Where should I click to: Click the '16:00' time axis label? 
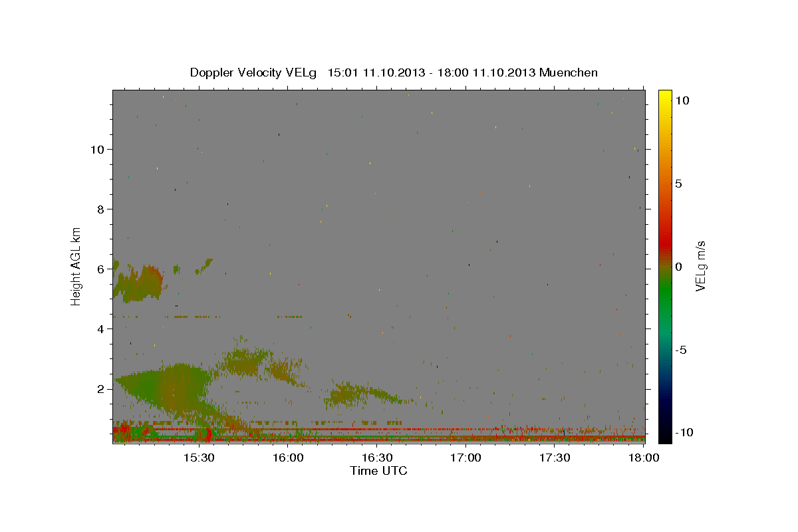click(x=287, y=458)
